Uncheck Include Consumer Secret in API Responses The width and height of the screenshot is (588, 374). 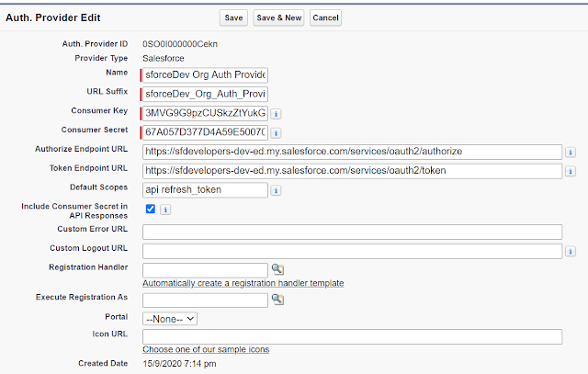coord(151,209)
